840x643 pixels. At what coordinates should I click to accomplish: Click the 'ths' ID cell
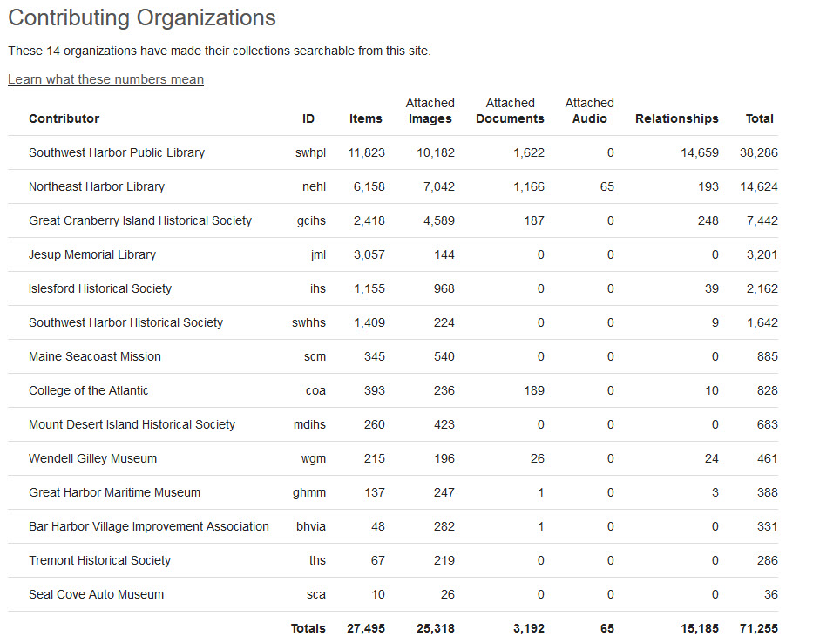[317, 560]
